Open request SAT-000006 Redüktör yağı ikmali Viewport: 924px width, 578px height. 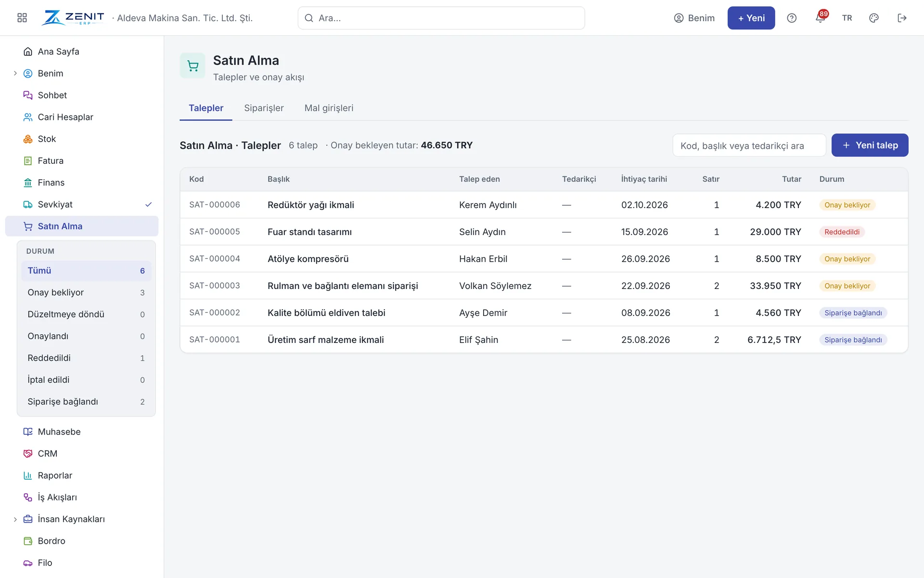(x=544, y=205)
